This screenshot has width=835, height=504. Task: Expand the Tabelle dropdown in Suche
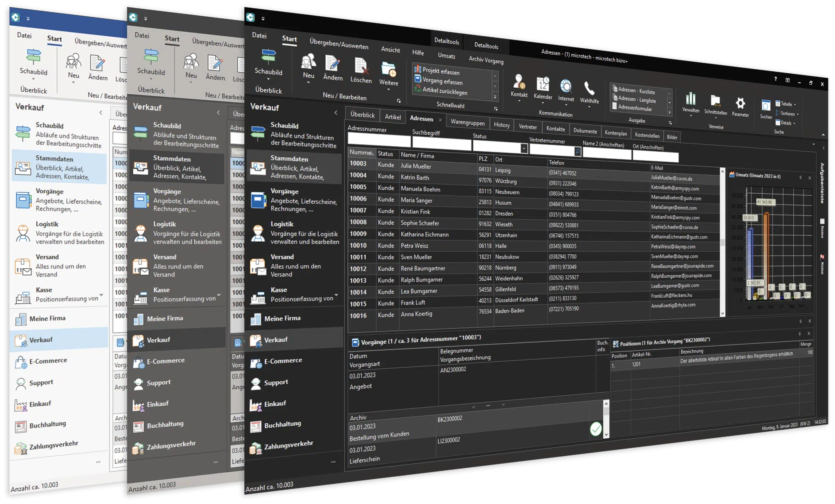click(795, 104)
